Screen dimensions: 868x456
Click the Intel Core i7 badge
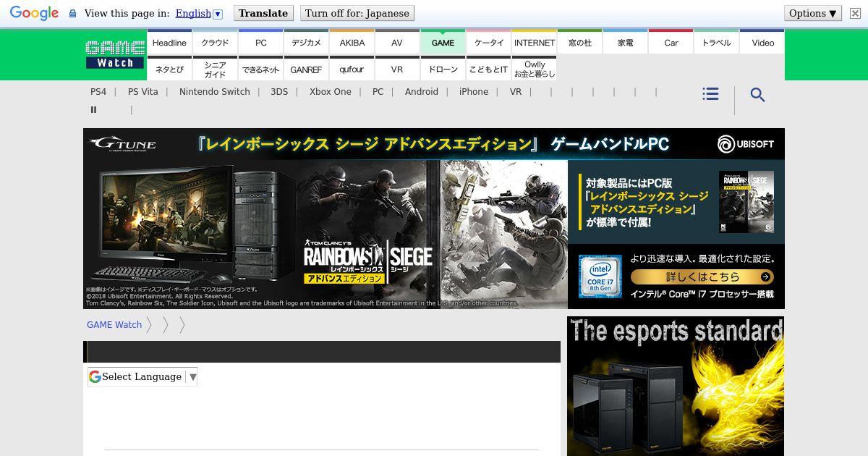pyautogui.click(x=600, y=276)
